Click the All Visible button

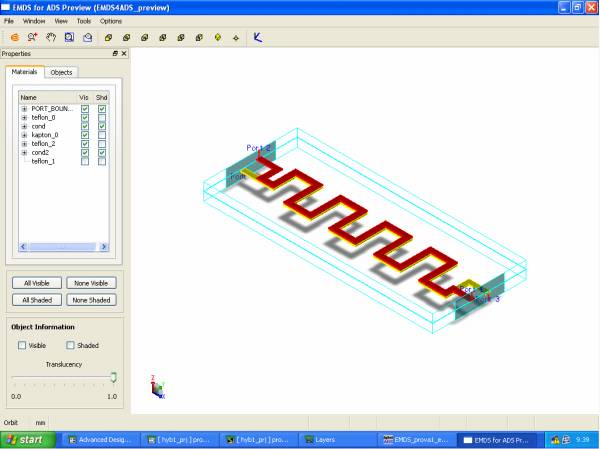pyautogui.click(x=37, y=283)
